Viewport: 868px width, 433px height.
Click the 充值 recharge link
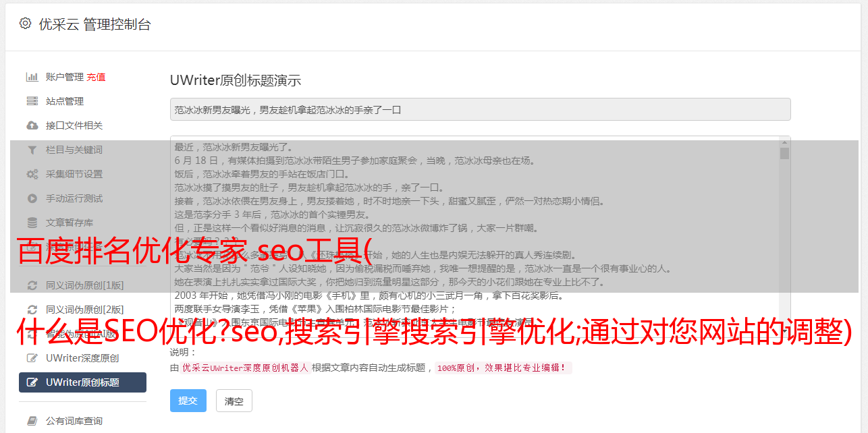(96, 77)
